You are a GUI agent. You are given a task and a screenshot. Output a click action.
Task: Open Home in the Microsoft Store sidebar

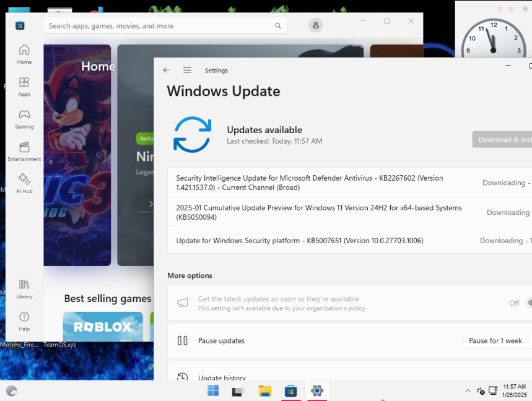click(24, 54)
